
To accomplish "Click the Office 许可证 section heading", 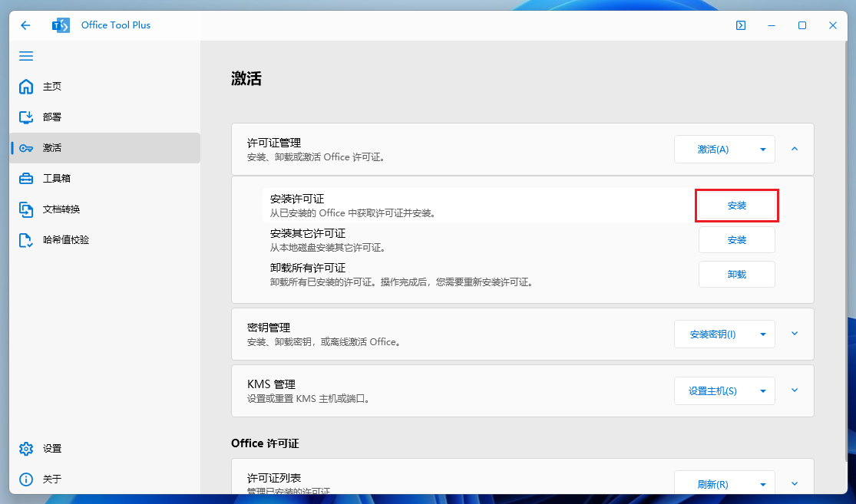I will pos(265,443).
